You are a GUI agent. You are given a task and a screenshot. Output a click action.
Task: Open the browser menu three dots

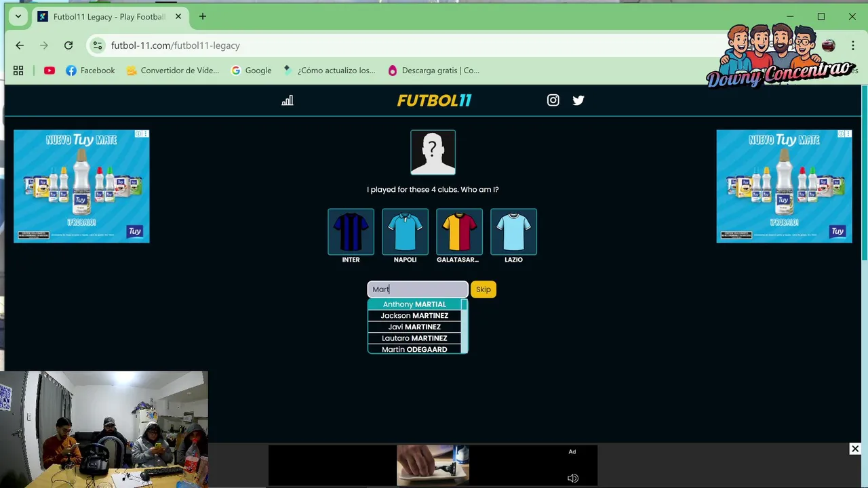click(853, 45)
